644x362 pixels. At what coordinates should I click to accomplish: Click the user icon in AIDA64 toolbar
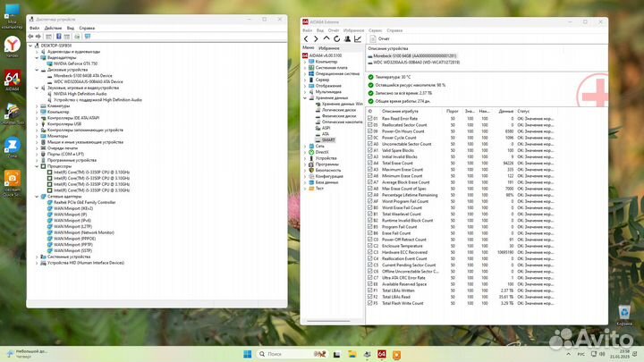click(347, 38)
